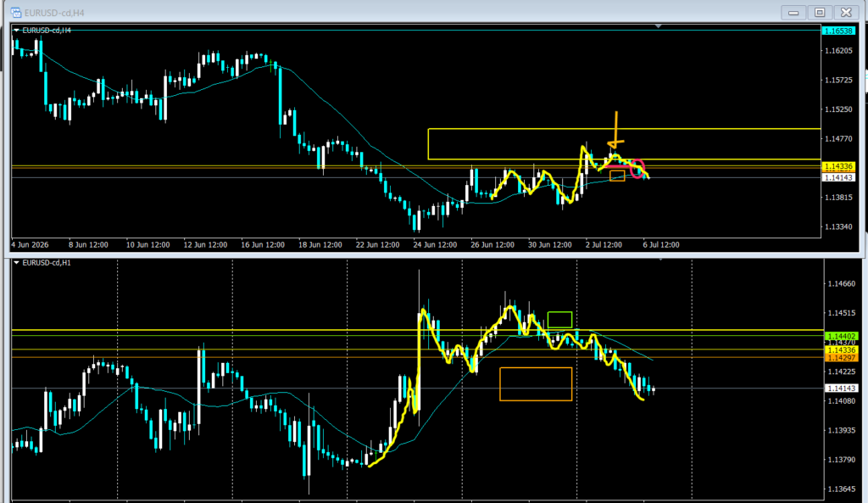This screenshot has height=503, width=868.
Task: Click the 1.14143 current price label in H4 chart
Action: point(838,178)
